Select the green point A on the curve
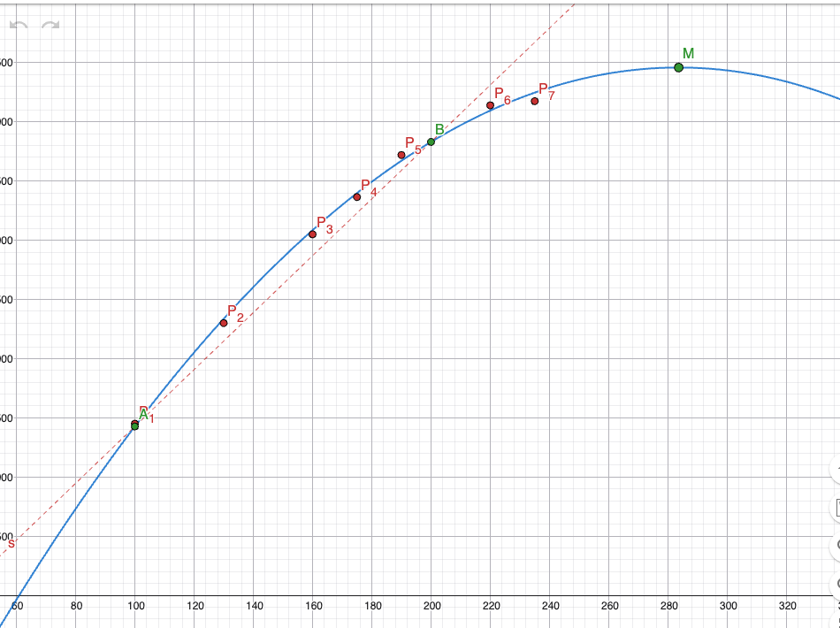This screenshot has height=628, width=840. (135, 426)
